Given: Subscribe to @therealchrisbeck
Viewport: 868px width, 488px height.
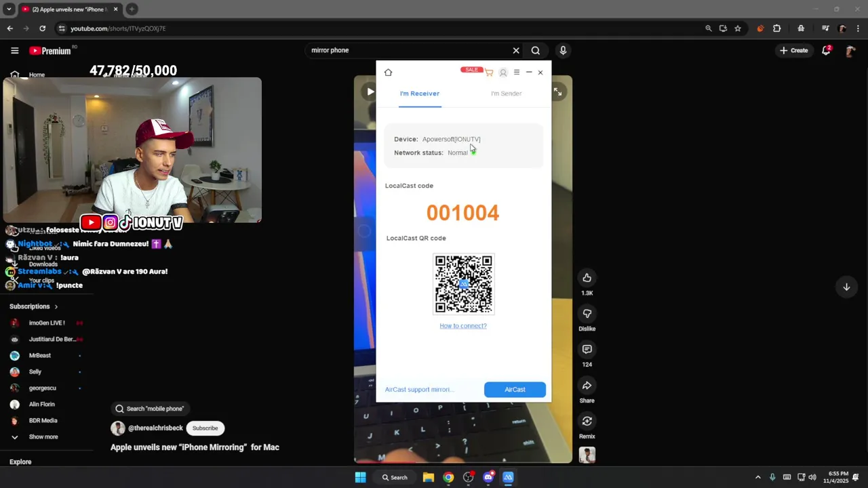Looking at the screenshot, I should pyautogui.click(x=205, y=428).
